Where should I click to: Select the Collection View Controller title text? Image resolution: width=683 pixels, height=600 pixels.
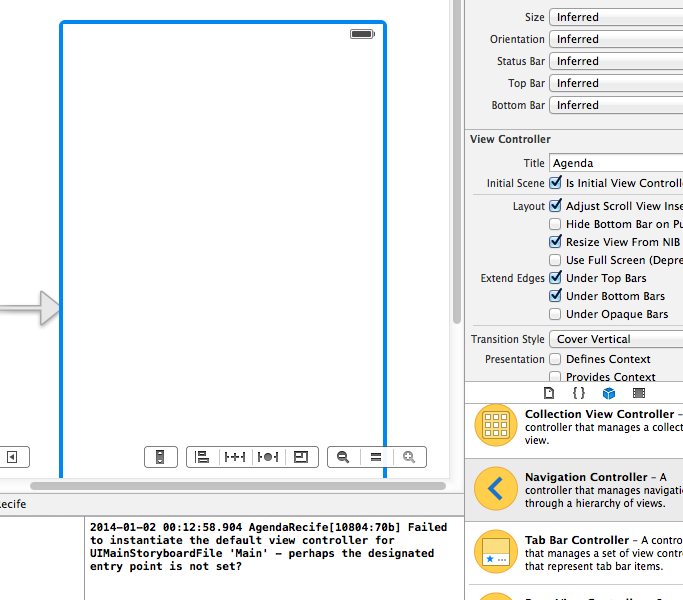(x=599, y=414)
